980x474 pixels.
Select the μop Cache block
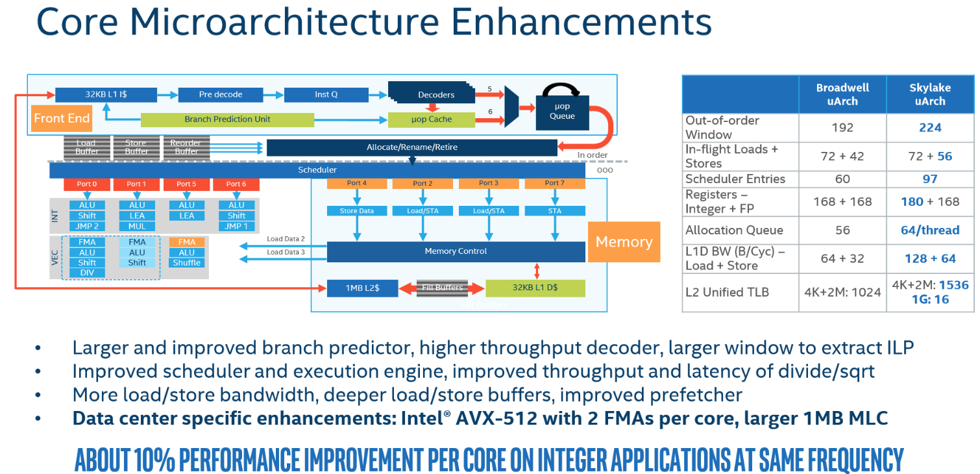pyautogui.click(x=432, y=119)
